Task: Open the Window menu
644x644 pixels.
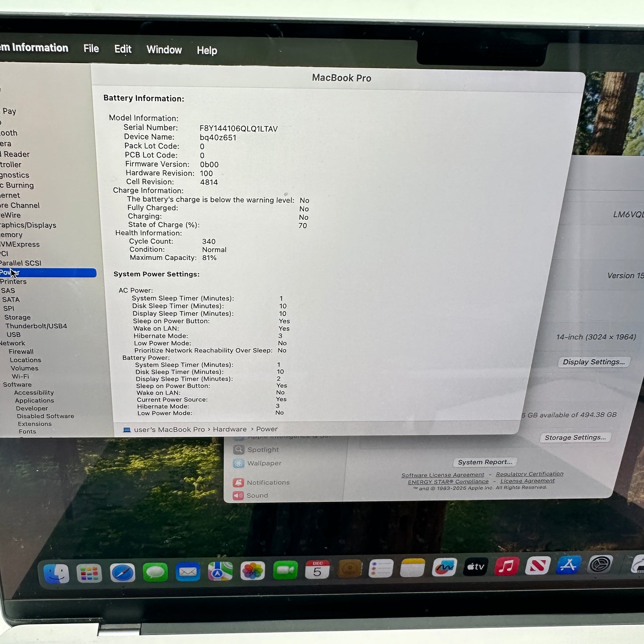Action: [164, 49]
